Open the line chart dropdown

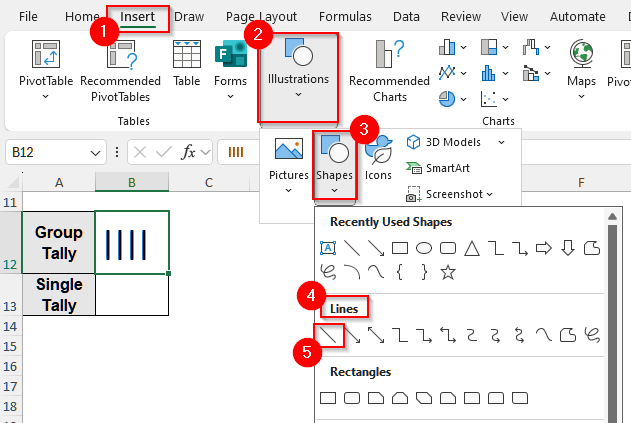click(x=464, y=73)
